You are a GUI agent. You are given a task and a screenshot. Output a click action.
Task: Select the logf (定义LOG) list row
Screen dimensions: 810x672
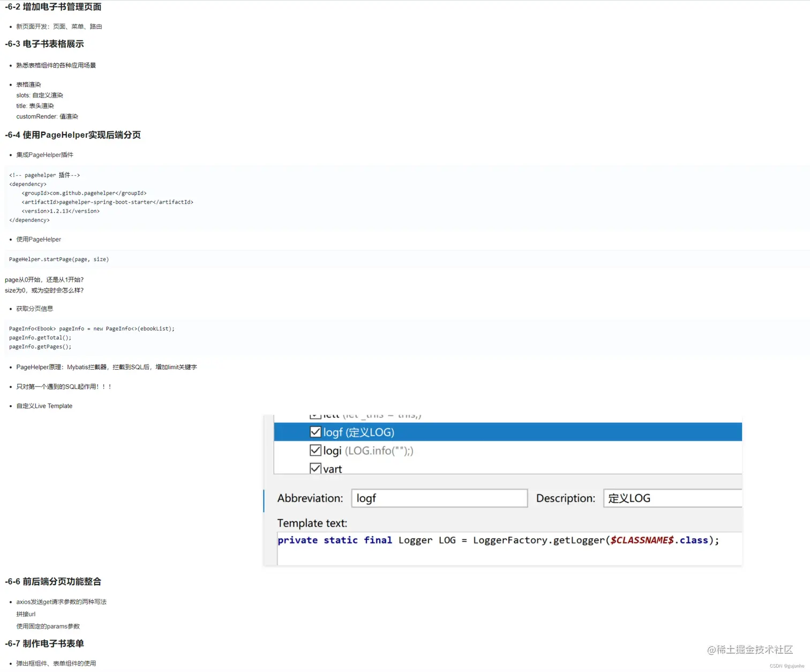(x=508, y=432)
